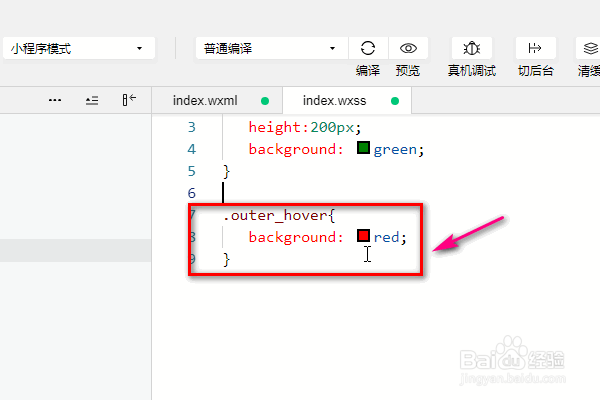Click the unsaved dot on index.wxss tab
The height and width of the screenshot is (400, 600).
click(x=395, y=101)
